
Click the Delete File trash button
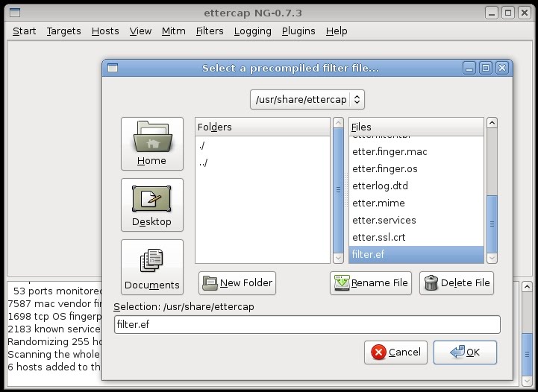pos(457,282)
